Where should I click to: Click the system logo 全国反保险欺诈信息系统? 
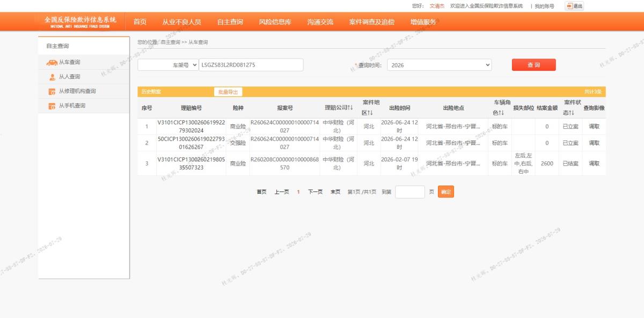click(x=80, y=21)
